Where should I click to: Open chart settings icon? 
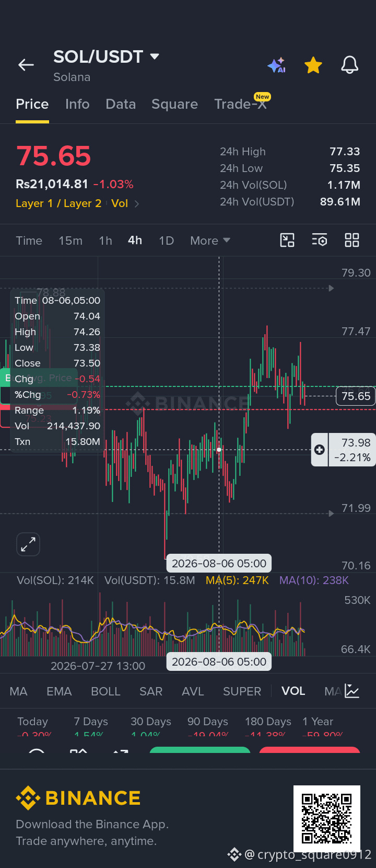[320, 240]
